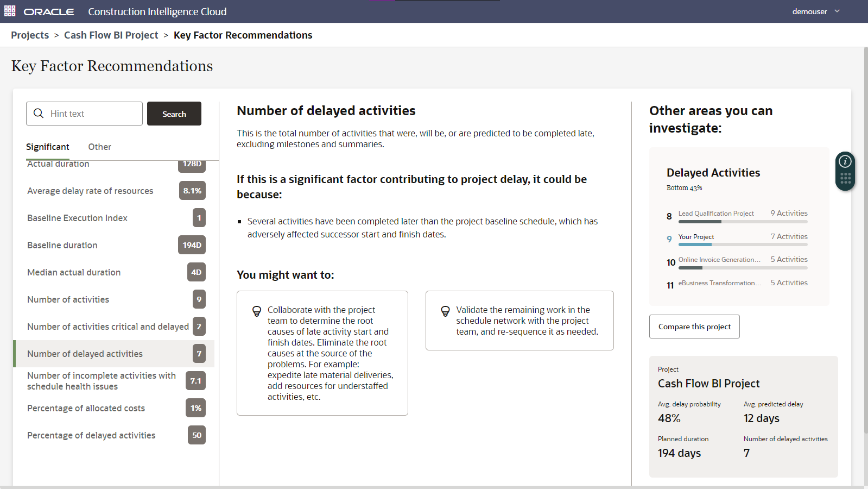Open the app grid navigator icon
Viewport: 868px width, 489px height.
click(x=10, y=11)
